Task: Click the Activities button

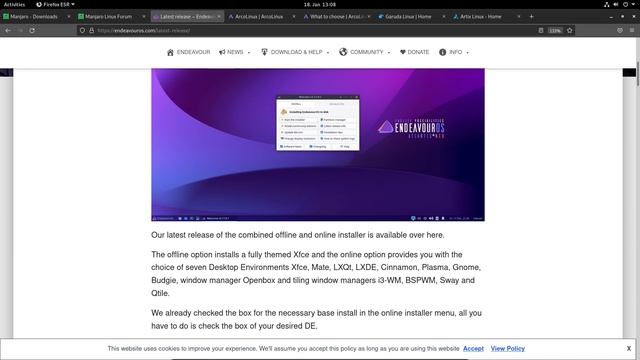Action: tap(14, 4)
